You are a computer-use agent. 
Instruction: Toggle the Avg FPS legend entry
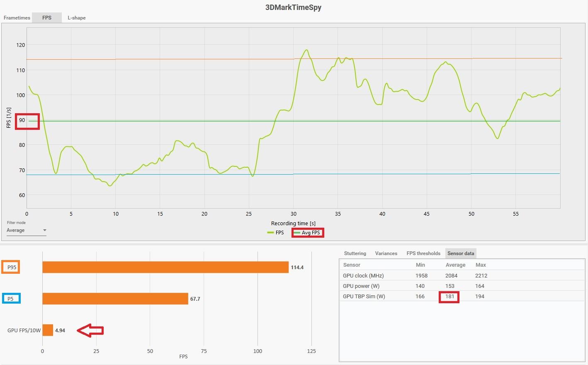pyautogui.click(x=307, y=233)
